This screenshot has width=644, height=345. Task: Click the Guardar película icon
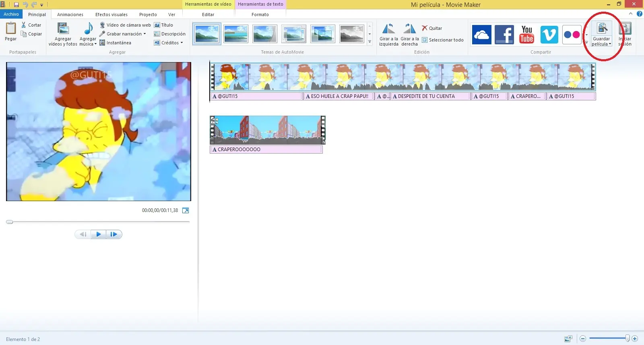pyautogui.click(x=601, y=29)
